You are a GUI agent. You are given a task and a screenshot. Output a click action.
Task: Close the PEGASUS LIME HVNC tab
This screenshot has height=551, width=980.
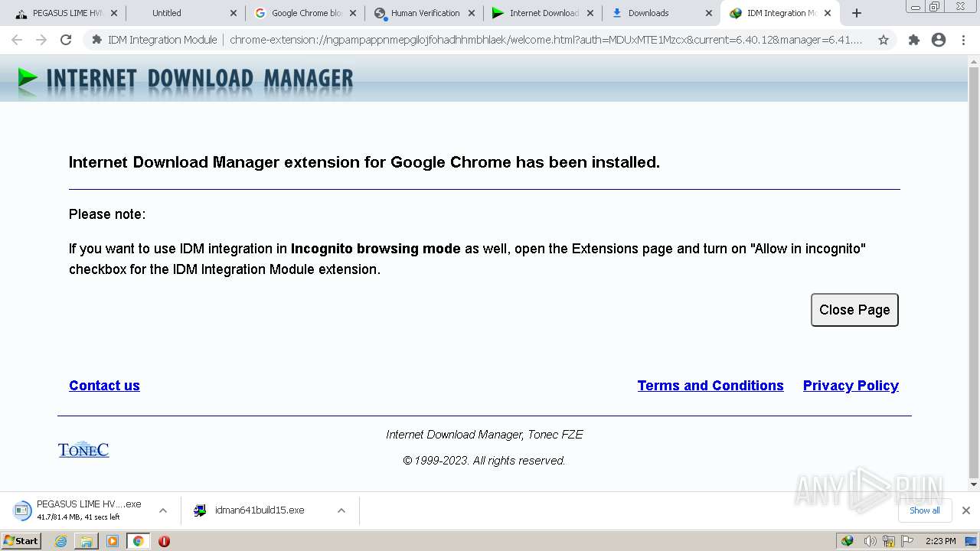(114, 13)
